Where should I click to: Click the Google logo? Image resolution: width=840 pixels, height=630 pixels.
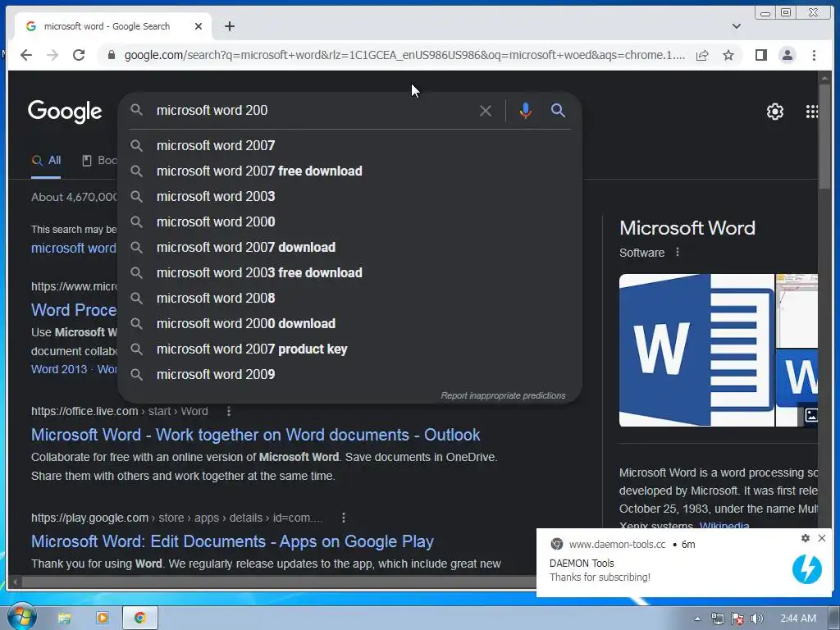[x=65, y=112]
